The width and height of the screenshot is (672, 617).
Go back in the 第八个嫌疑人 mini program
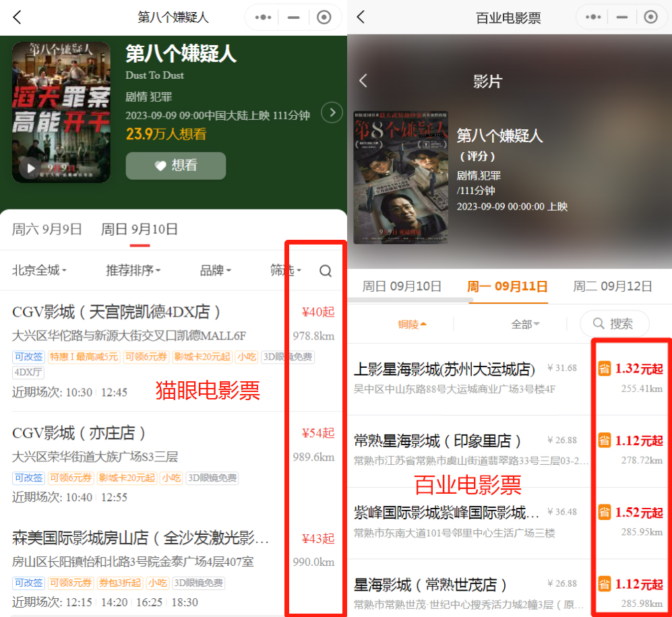click(17, 17)
